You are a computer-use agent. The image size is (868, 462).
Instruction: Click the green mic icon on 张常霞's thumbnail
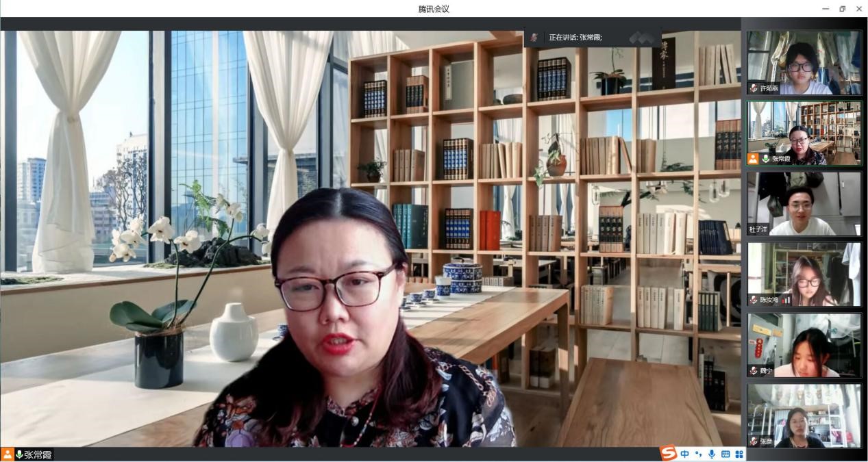[765, 159]
